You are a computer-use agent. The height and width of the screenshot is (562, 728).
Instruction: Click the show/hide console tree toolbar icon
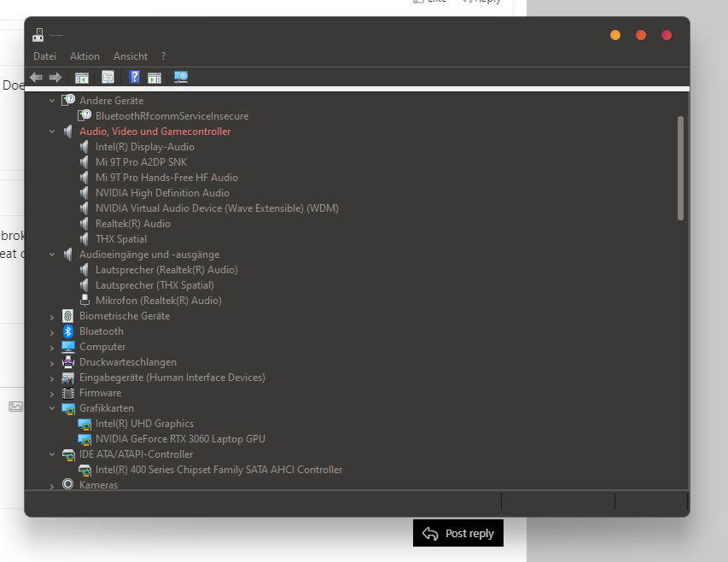pos(82,77)
